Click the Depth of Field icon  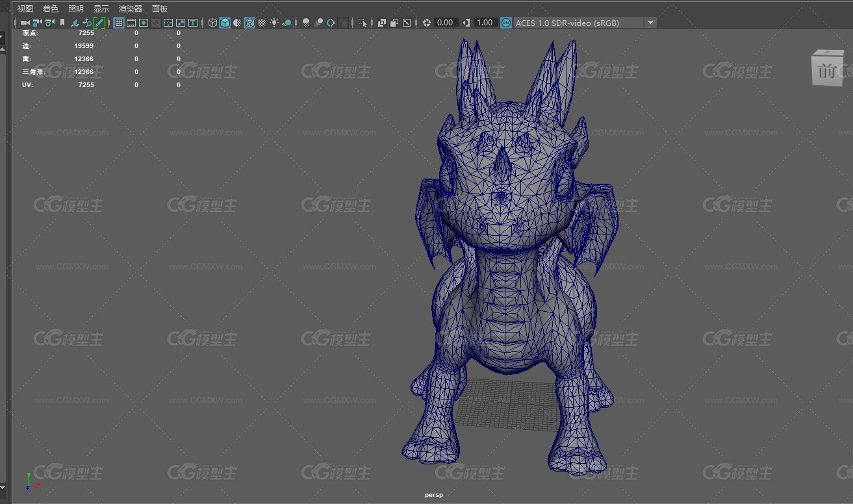(x=343, y=23)
